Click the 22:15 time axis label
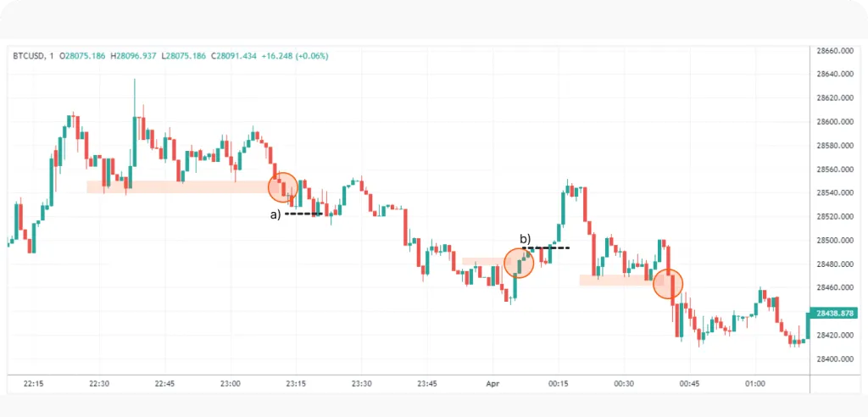Screen dimensions: 868x417 (x=34, y=384)
